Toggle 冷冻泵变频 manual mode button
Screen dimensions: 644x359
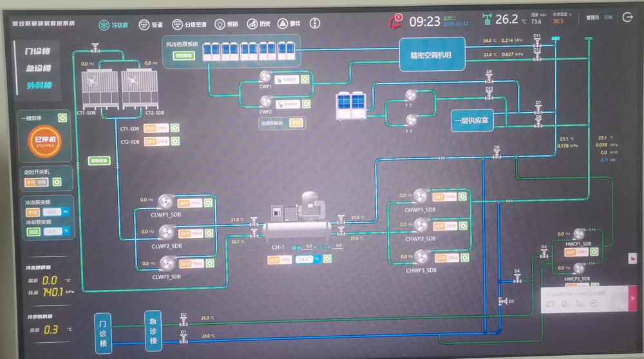click(x=32, y=212)
